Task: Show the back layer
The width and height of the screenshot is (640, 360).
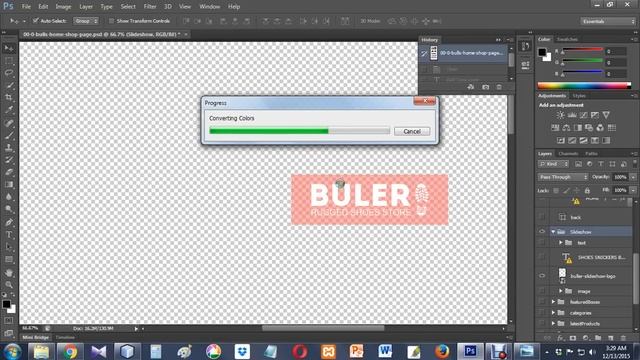Action: [542, 217]
